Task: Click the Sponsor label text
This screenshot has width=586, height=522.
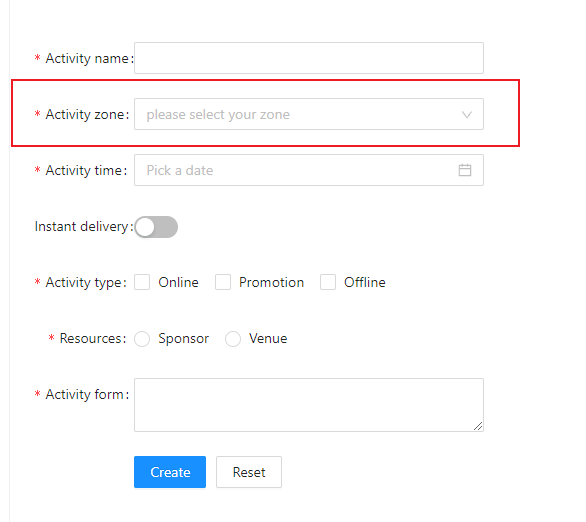Action: pyautogui.click(x=183, y=339)
